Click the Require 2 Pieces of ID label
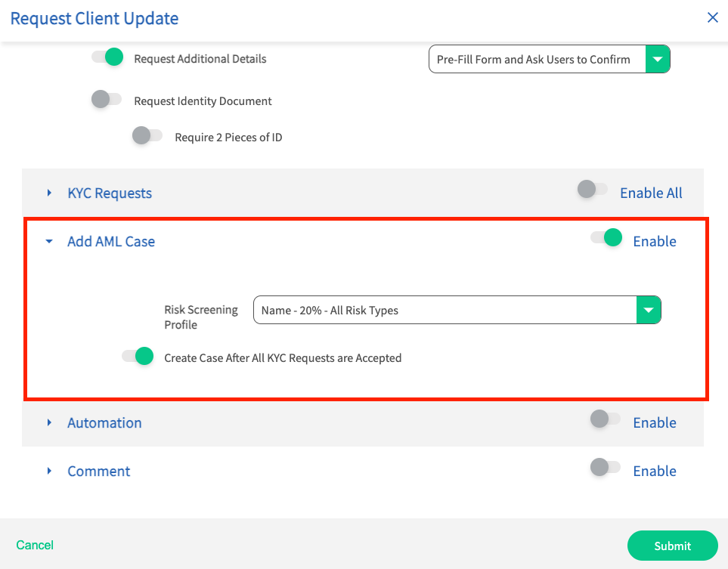Image resolution: width=728 pixels, height=569 pixels. (228, 138)
